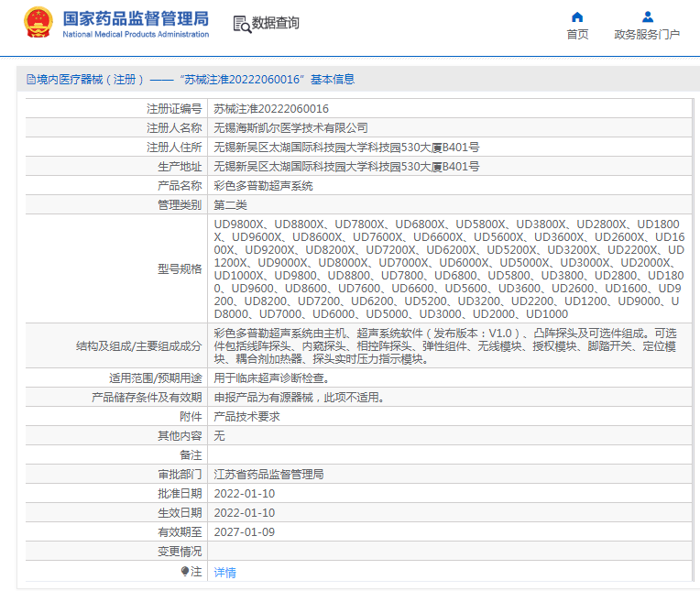This screenshot has width=700, height=591.
Task: Click the storage conditions value 此项不适用
Action: click(x=299, y=398)
